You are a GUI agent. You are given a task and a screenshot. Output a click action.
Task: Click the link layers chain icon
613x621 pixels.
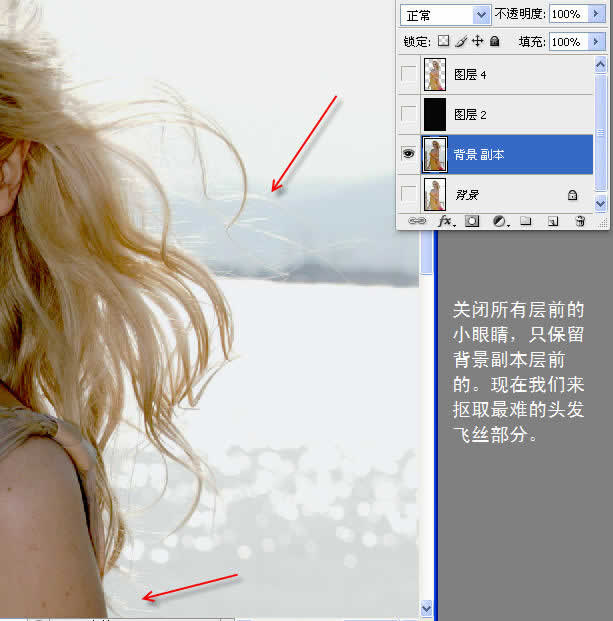(417, 221)
